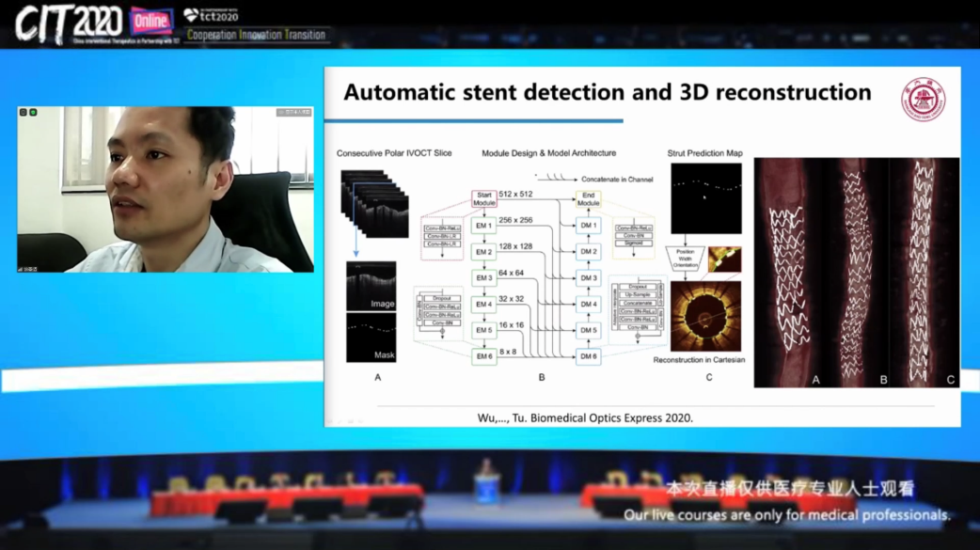Click the university seal on the slide
The width and height of the screenshot is (980, 550).
coord(923,99)
